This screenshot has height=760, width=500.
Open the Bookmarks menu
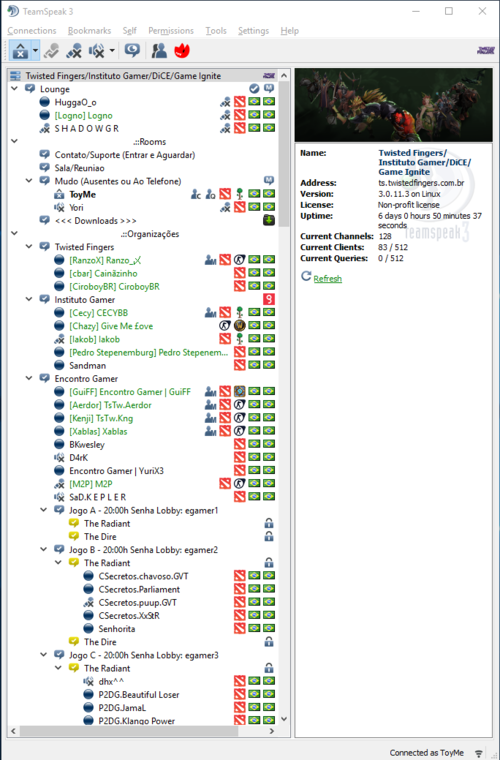(x=89, y=31)
